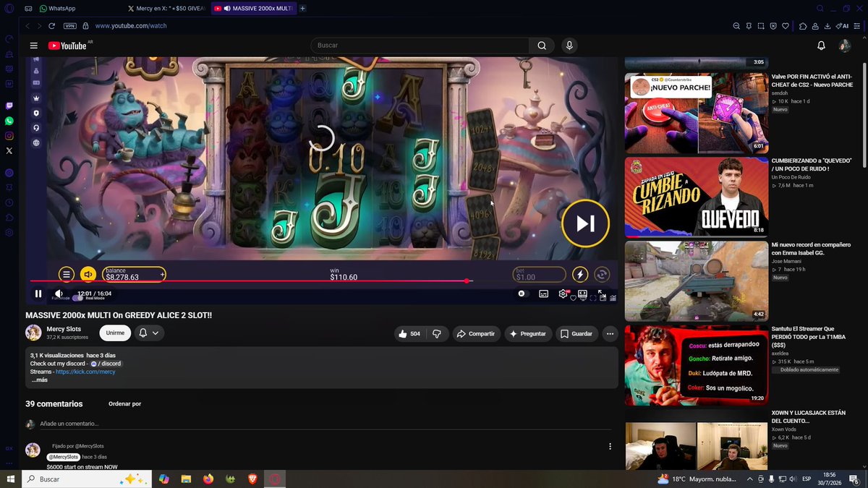Screen dimensions: 868x488
Task: Open the player settings gear
Action: click(x=563, y=294)
